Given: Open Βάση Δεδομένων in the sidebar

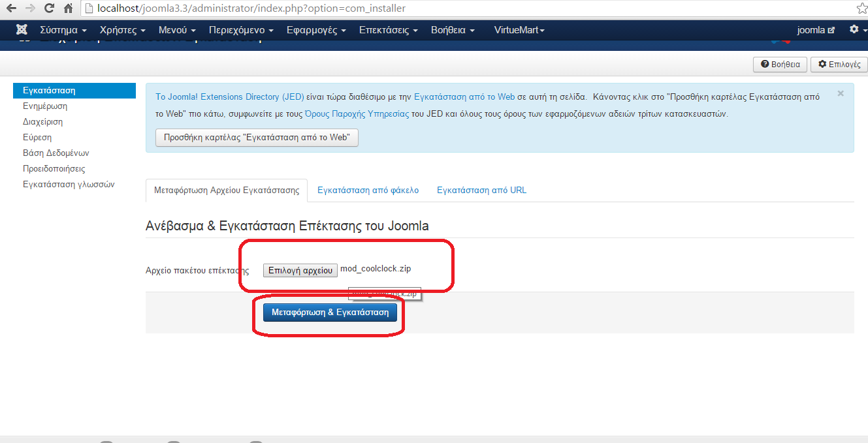Looking at the screenshot, I should tap(56, 153).
